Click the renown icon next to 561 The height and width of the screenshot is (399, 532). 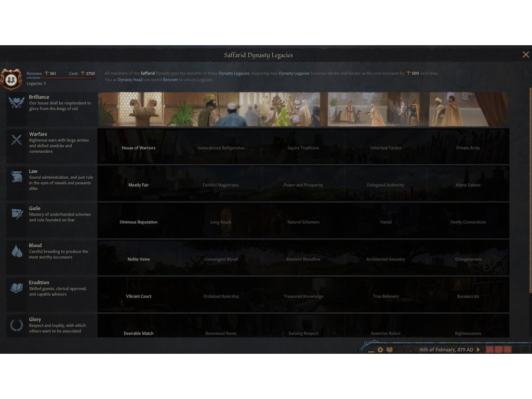(47, 73)
